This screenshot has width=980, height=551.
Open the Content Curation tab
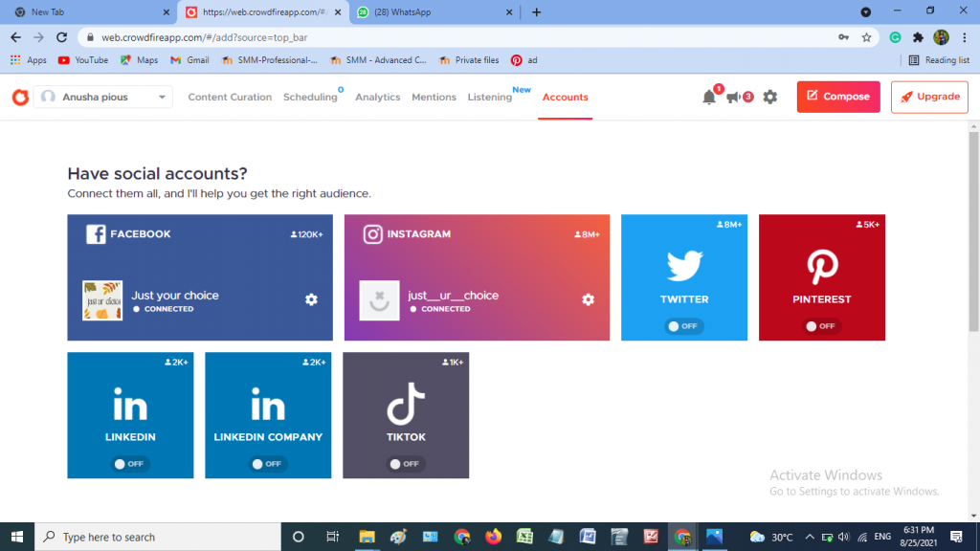coord(230,97)
